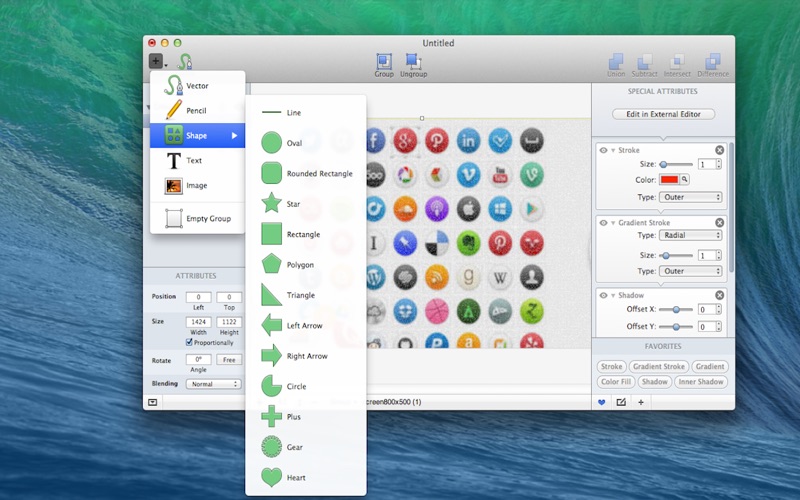800x500 pixels.
Task: Choose Text from the add menu
Action: 197,160
